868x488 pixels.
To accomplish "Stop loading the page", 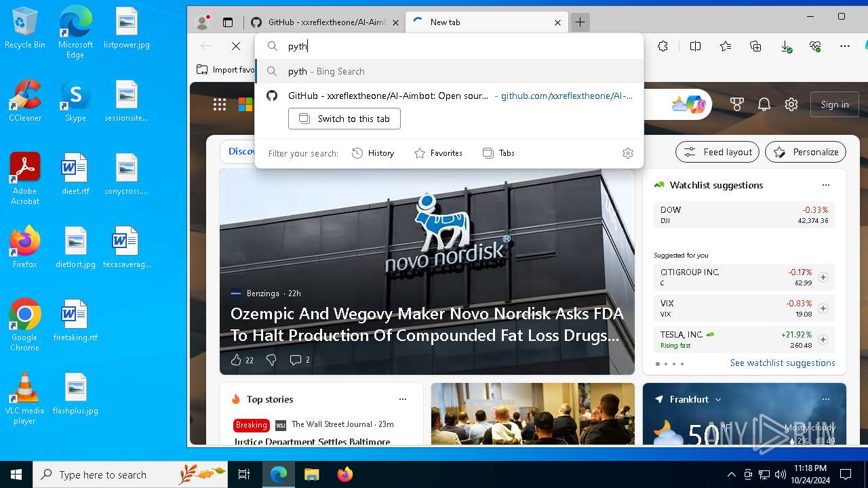I will [x=236, y=46].
